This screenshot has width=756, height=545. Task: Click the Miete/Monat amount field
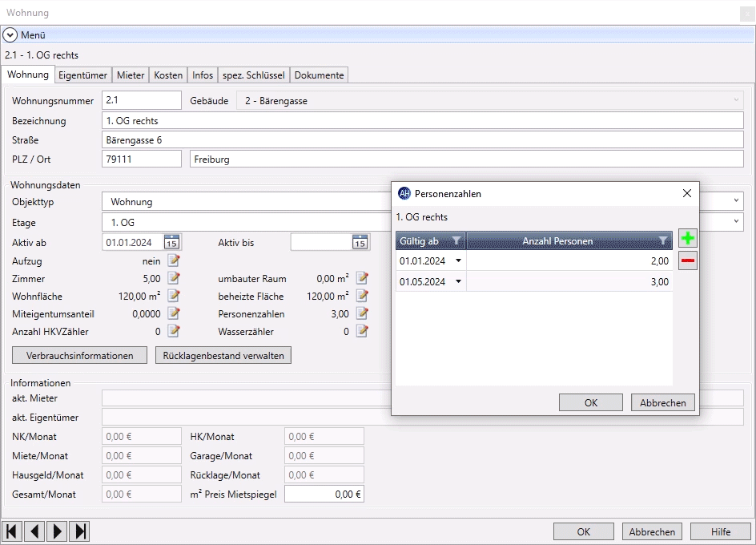tap(142, 456)
